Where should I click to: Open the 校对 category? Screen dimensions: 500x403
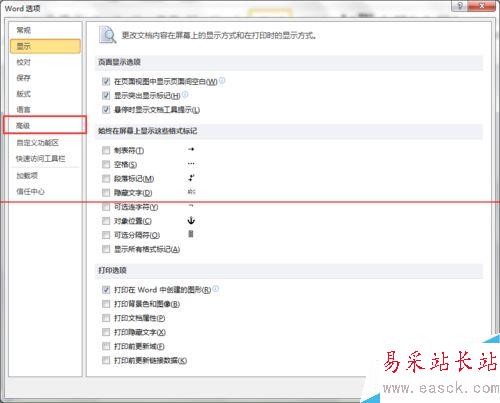tap(45, 62)
